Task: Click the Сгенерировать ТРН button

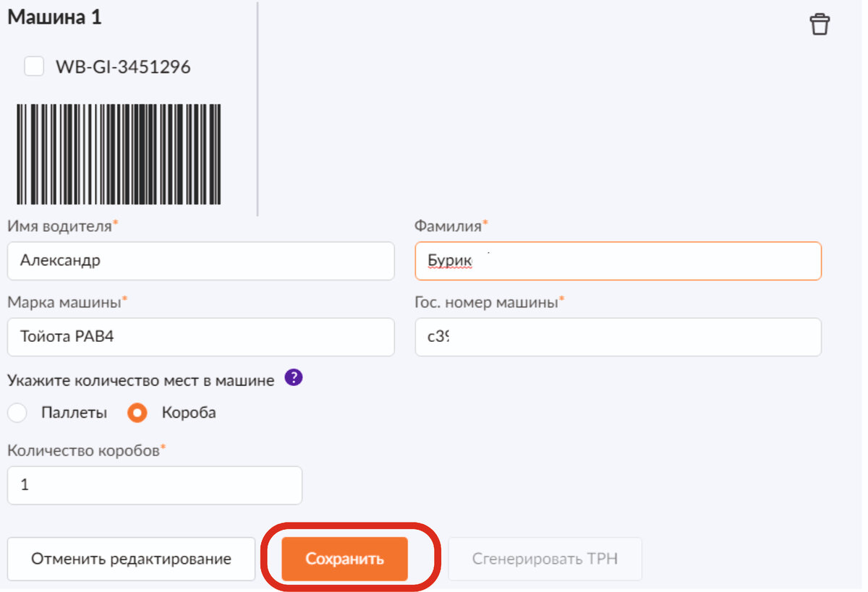Action: pyautogui.click(x=545, y=559)
